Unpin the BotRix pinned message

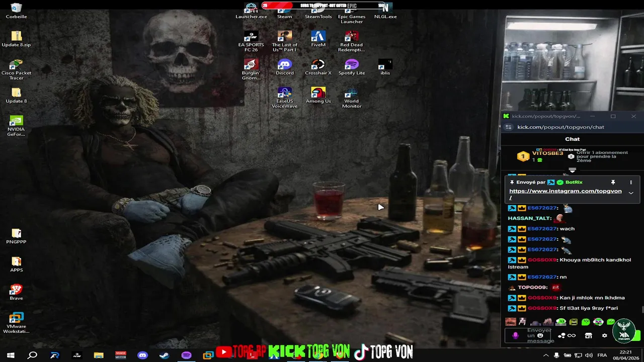coord(613,182)
